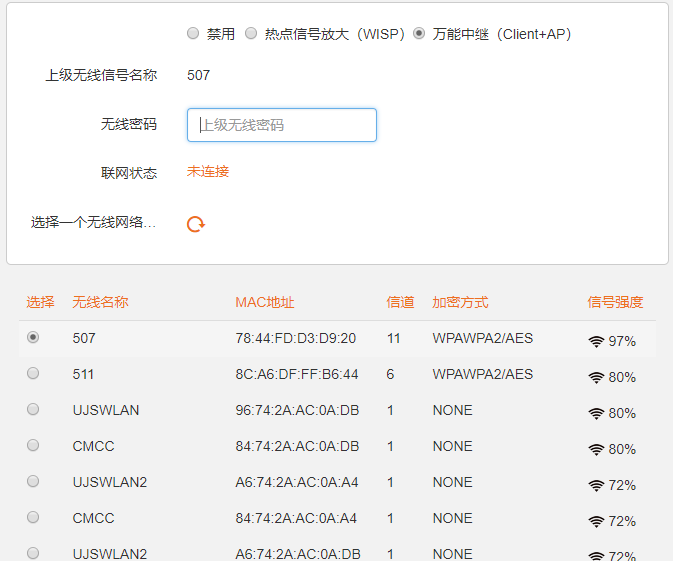Click the Wi-Fi signal icon showing 97%
Image resolution: width=673 pixels, height=561 pixels.
(x=596, y=342)
